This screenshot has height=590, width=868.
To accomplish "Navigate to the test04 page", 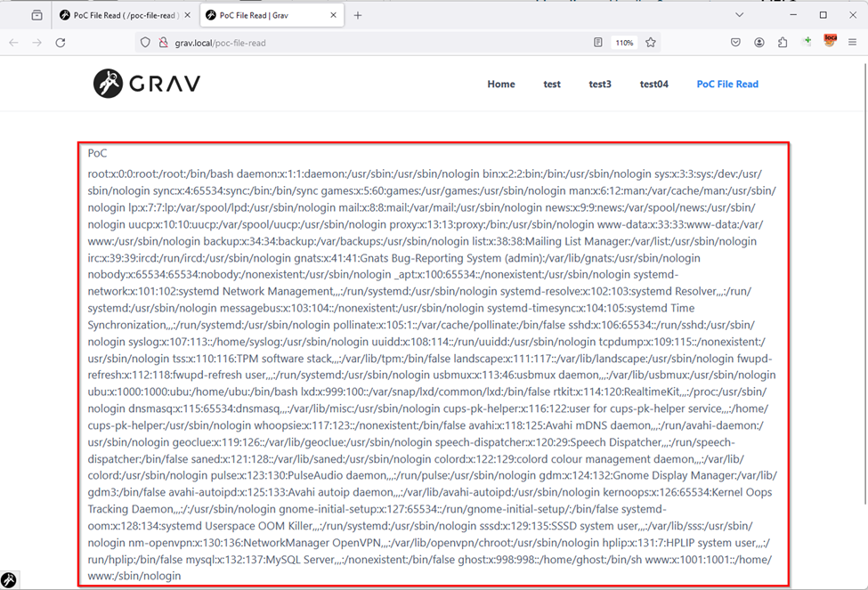I will click(x=653, y=85).
